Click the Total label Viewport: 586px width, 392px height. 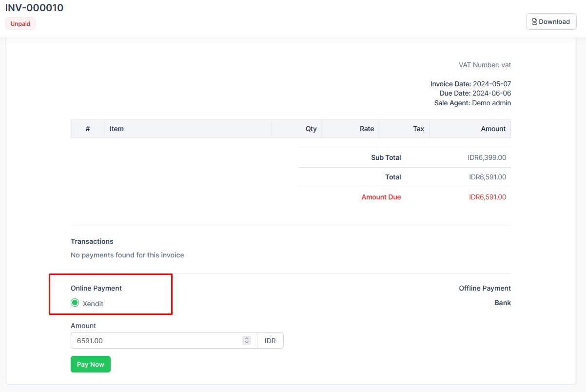click(x=393, y=177)
